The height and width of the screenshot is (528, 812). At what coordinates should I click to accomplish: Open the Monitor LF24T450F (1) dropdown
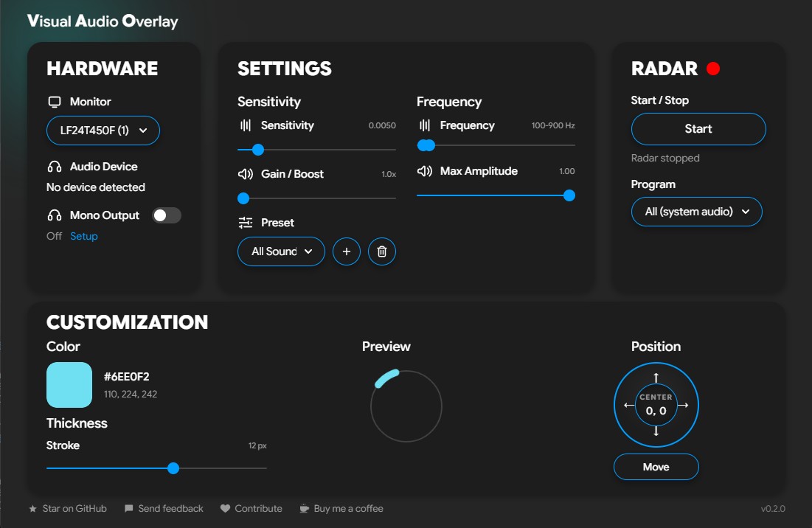[103, 131]
